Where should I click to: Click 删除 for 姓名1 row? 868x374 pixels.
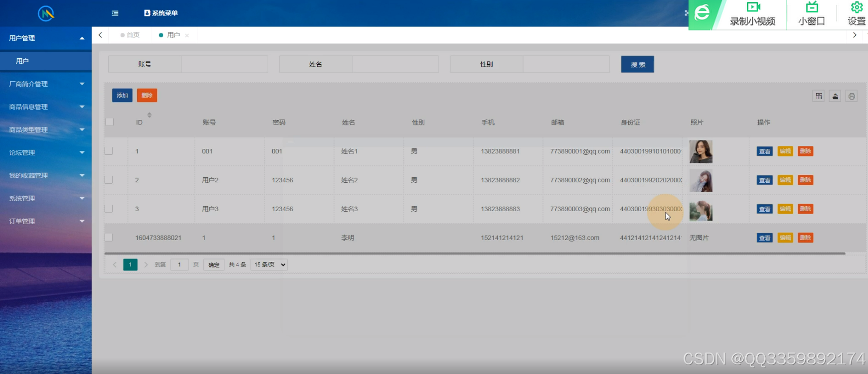(x=806, y=151)
